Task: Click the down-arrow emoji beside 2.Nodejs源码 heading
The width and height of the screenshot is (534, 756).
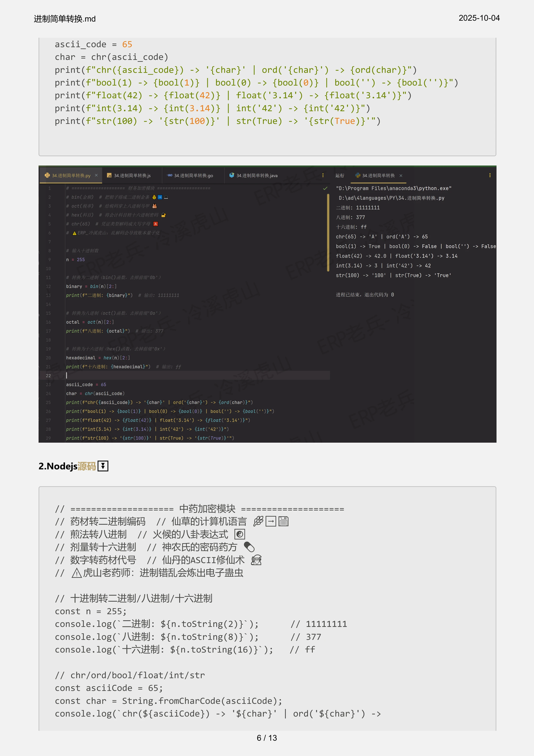Action: [103, 466]
